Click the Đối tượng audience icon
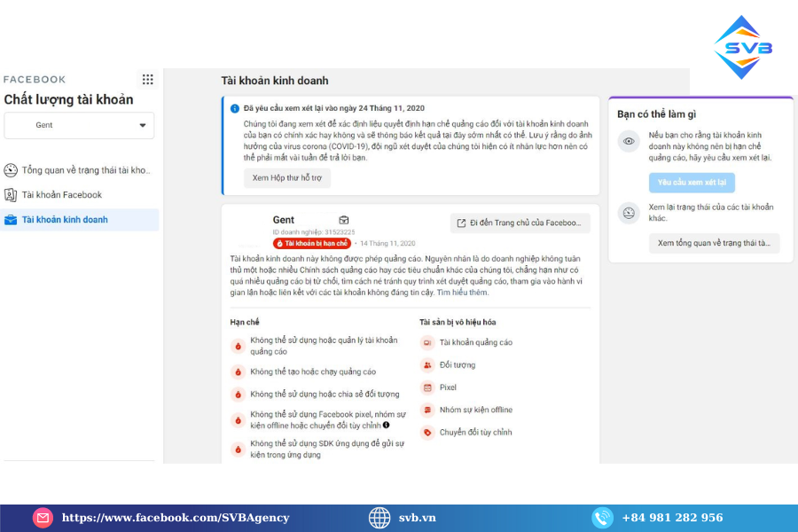The height and width of the screenshot is (532, 798). (427, 365)
